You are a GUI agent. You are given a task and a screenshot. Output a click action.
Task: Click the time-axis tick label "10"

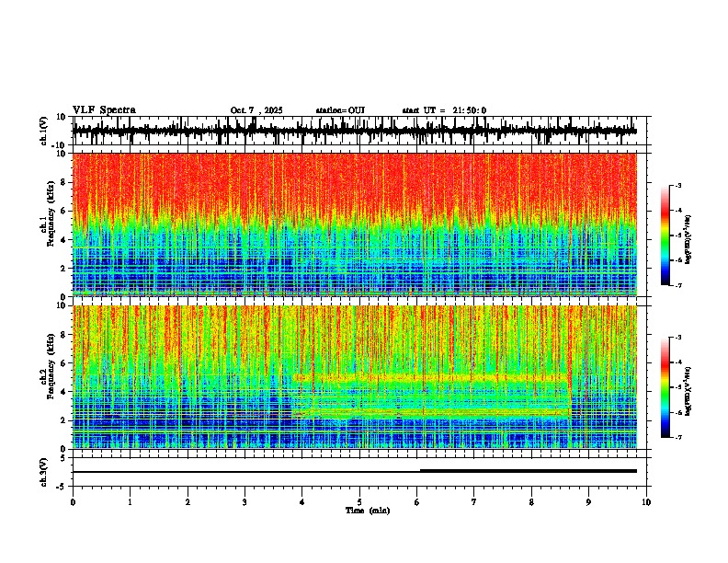(646, 502)
